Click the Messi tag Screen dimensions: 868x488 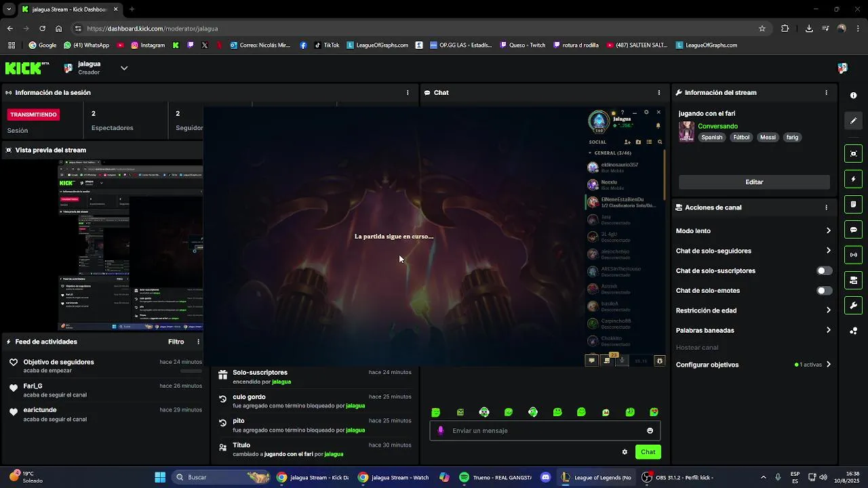(x=768, y=137)
